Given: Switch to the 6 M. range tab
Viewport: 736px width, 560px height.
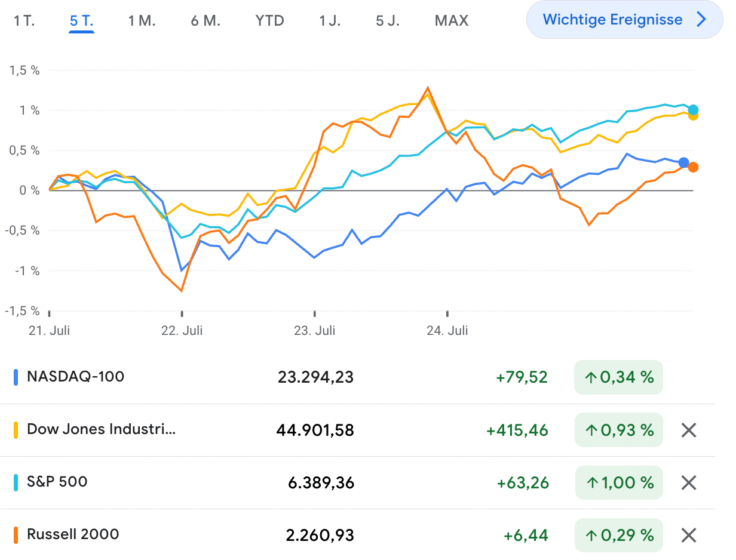Looking at the screenshot, I should tap(206, 21).
